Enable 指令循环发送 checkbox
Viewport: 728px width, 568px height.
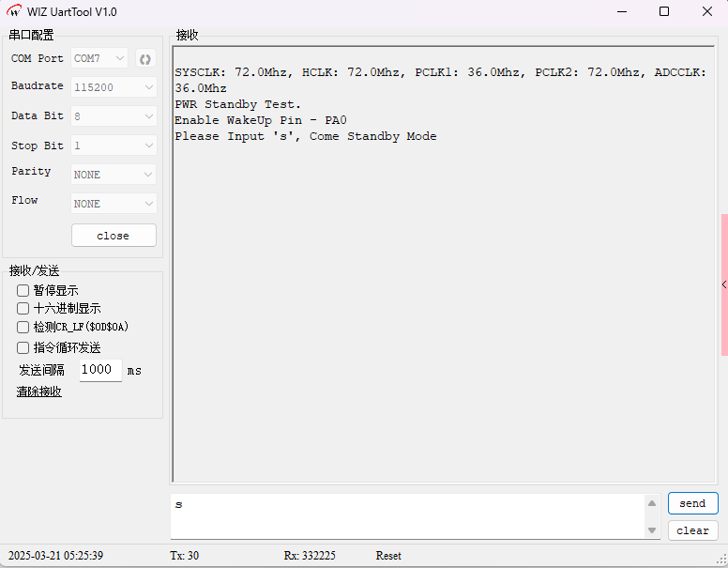click(23, 348)
